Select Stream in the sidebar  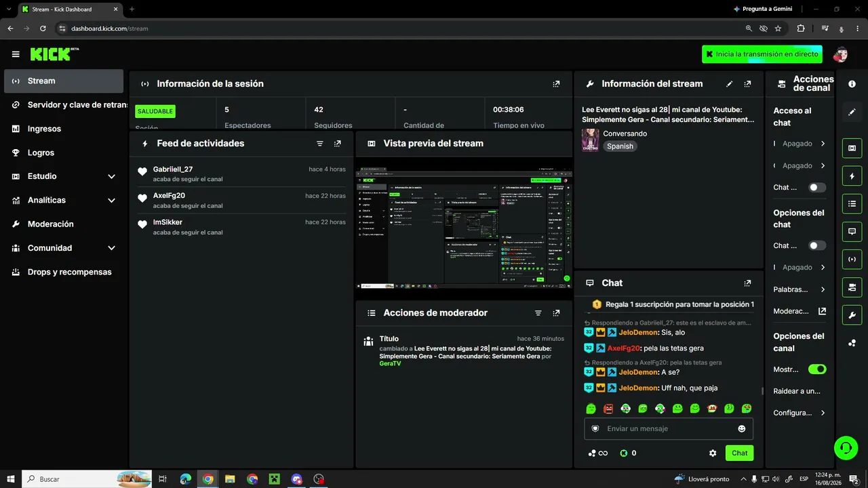pyautogui.click(x=64, y=81)
